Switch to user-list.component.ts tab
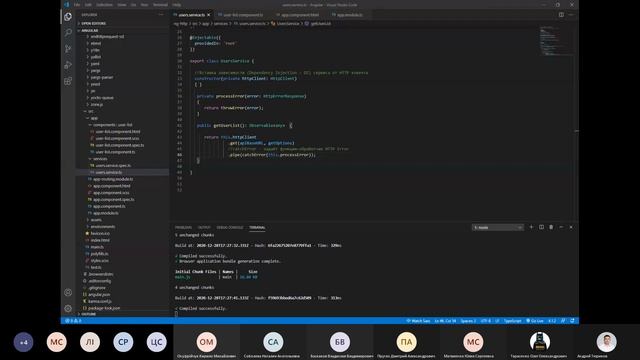 (x=243, y=15)
